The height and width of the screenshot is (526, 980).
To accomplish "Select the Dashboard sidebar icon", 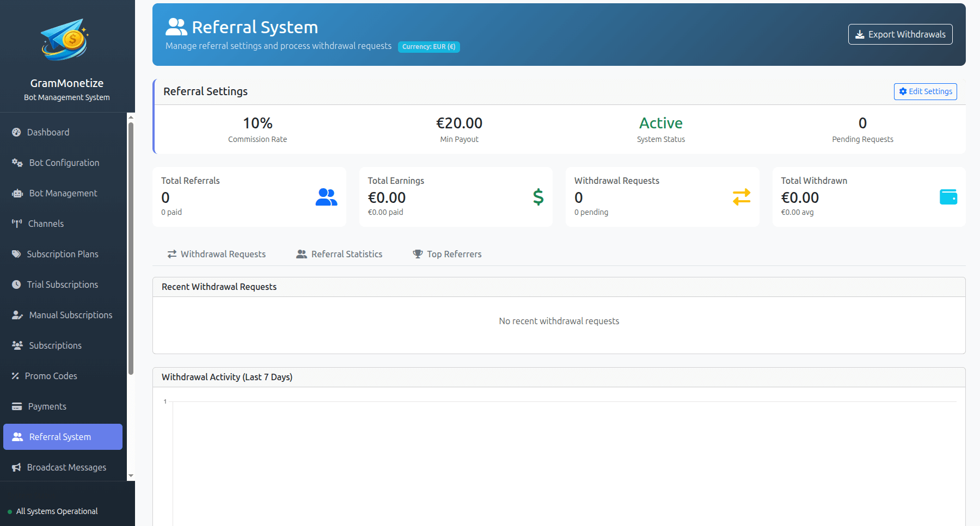I will click(16, 132).
